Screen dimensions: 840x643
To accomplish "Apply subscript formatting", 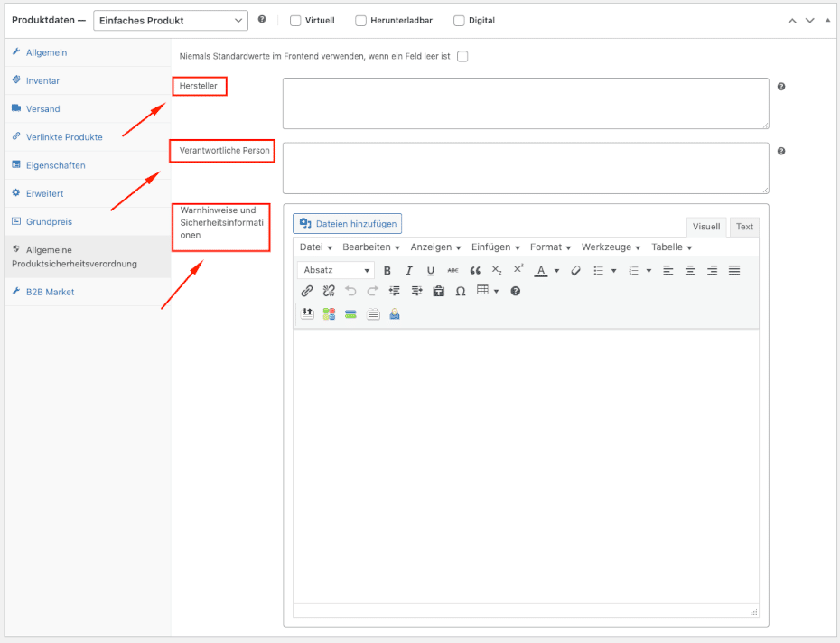I will pos(497,270).
